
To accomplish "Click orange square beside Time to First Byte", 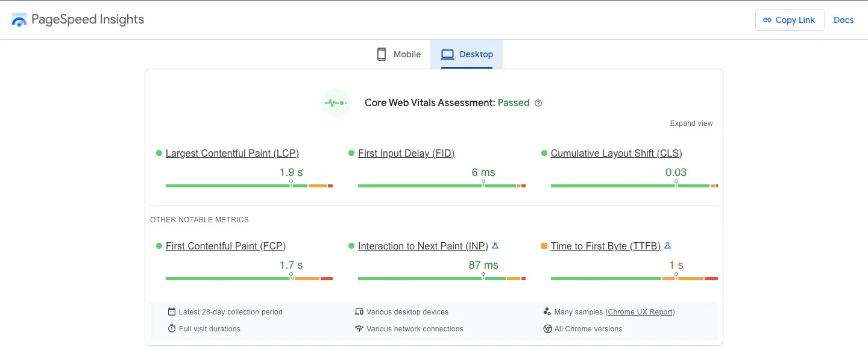I will (544, 246).
